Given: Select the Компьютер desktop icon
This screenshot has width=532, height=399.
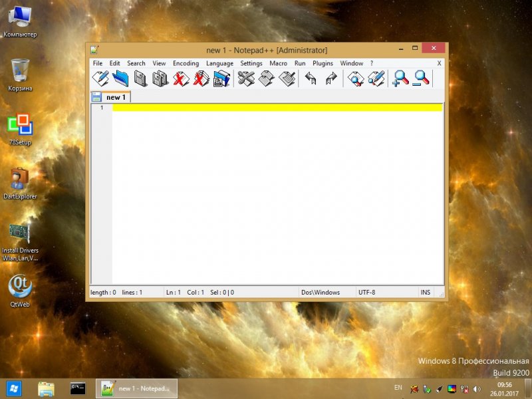Looking at the screenshot, I should coord(20,21).
